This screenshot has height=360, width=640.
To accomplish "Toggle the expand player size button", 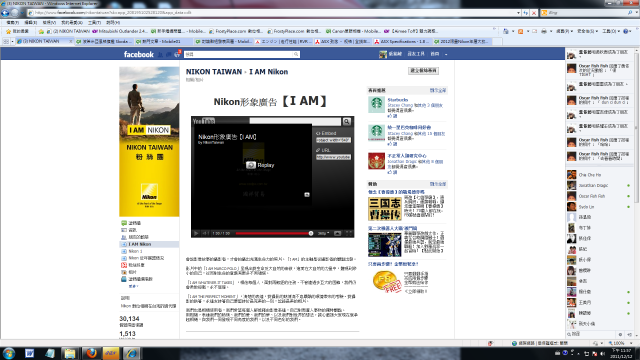I will (338, 233).
